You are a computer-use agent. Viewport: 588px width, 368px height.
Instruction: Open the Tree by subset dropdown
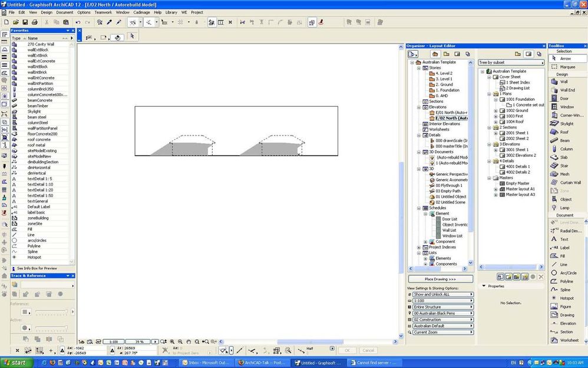tap(511, 63)
